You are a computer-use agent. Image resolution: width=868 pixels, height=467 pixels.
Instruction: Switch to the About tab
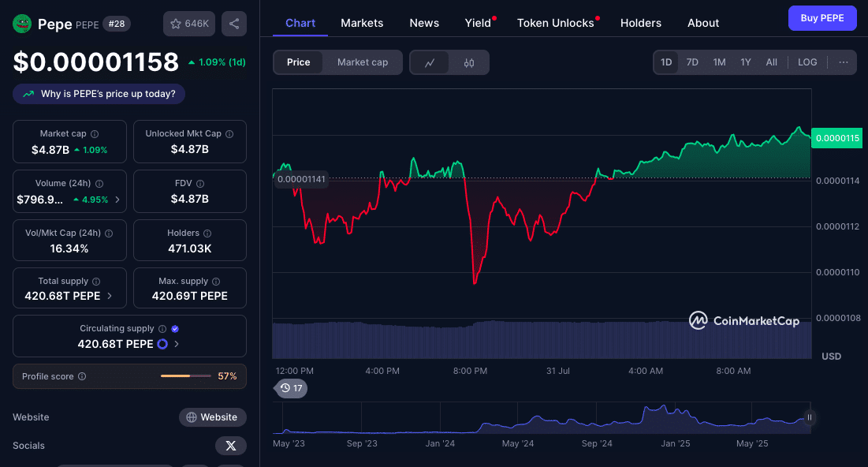703,23
